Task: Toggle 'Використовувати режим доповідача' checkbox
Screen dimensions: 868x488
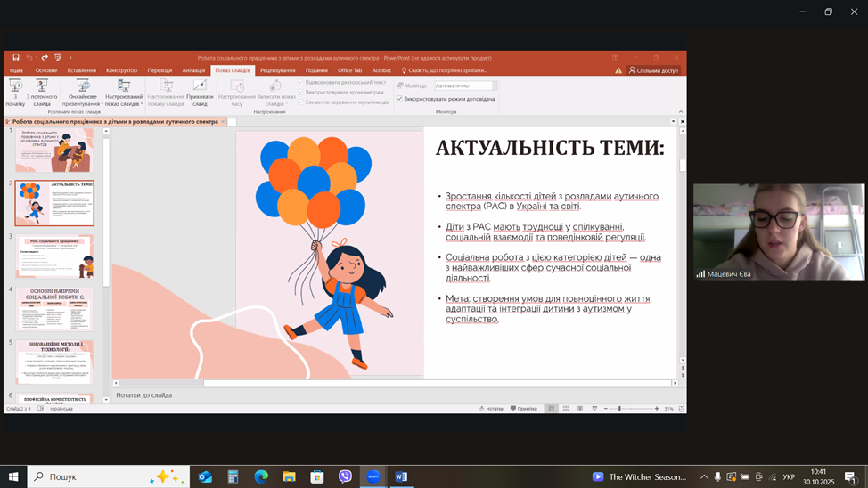Action: click(399, 99)
